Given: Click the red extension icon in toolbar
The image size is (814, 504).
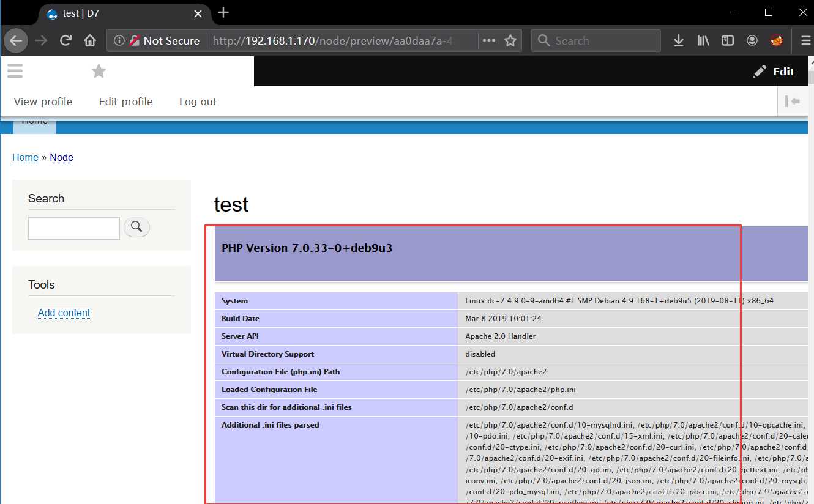Looking at the screenshot, I should coord(777,41).
